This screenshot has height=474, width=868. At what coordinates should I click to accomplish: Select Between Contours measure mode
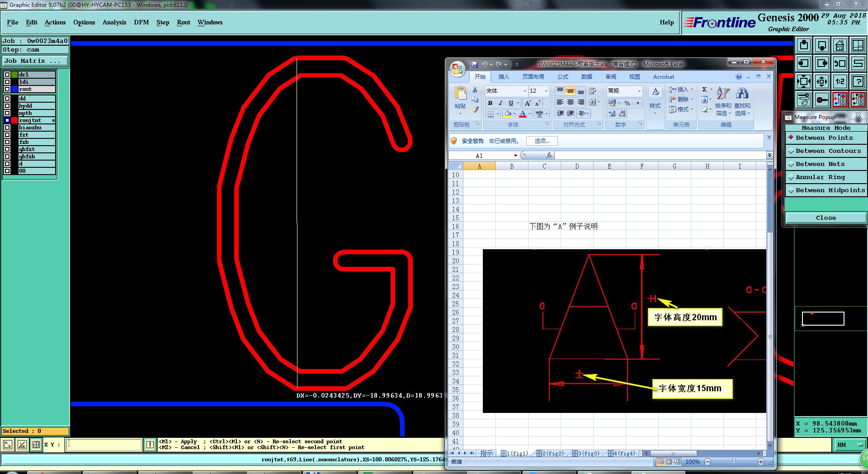pos(826,151)
